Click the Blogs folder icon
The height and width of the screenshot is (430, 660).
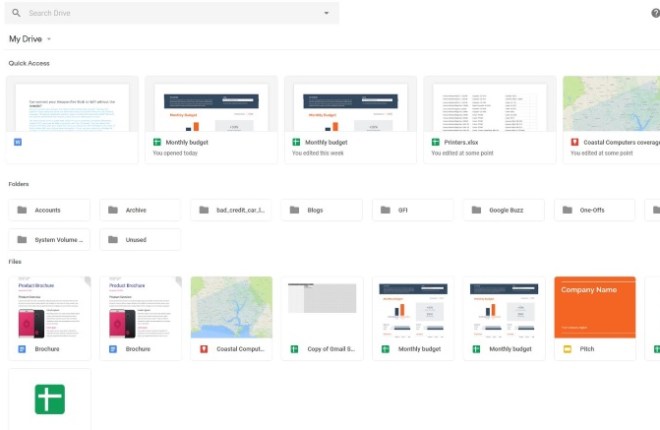pos(295,210)
